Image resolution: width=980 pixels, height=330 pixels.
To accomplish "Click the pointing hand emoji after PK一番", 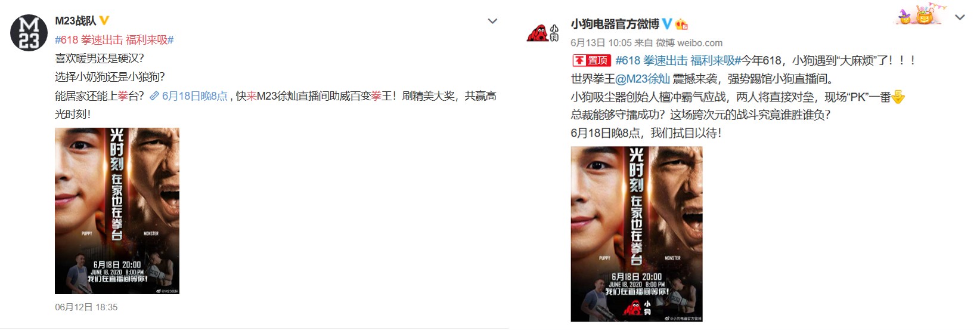I will pos(898,96).
